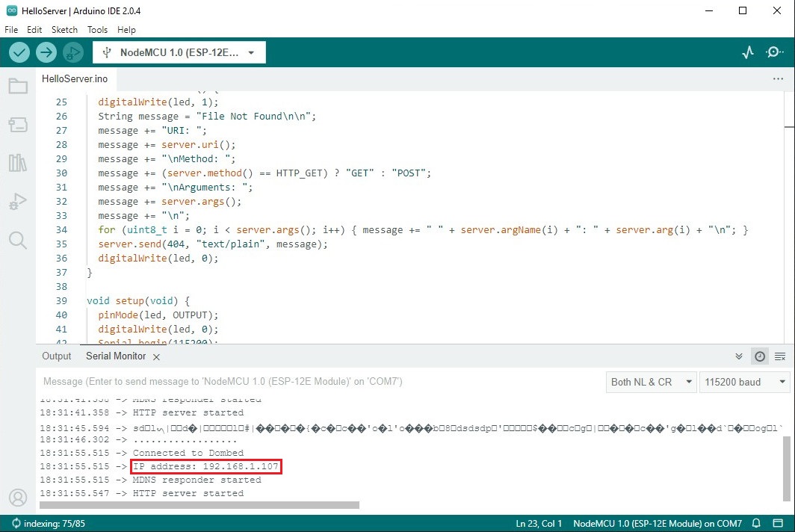Click the Verify sketch checkmark button

coord(19,52)
